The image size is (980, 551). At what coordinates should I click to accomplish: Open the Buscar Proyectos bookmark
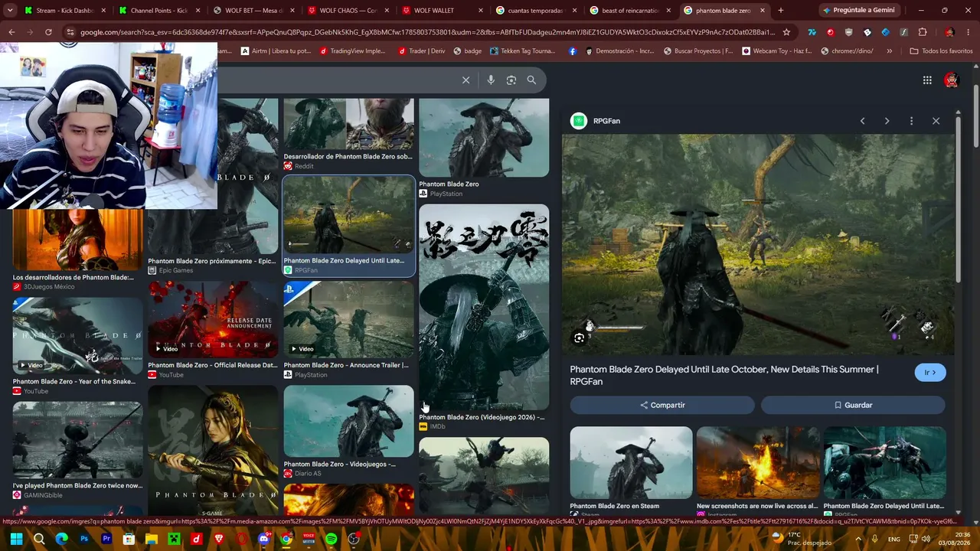(x=698, y=51)
